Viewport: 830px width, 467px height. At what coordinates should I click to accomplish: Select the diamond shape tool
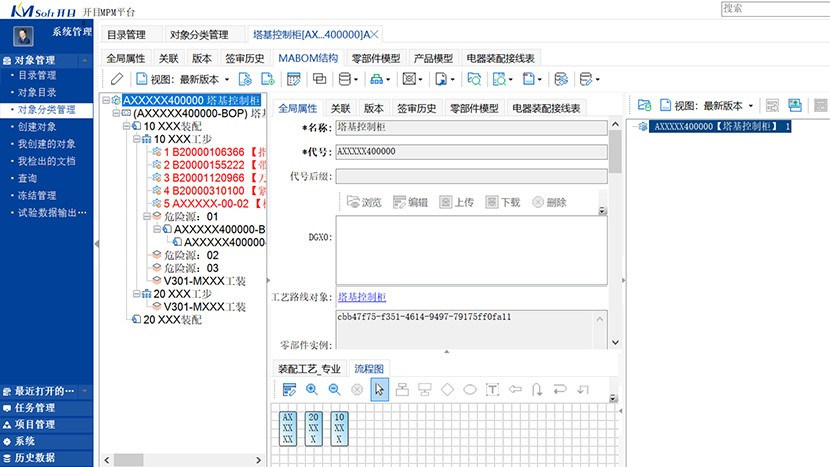(447, 390)
